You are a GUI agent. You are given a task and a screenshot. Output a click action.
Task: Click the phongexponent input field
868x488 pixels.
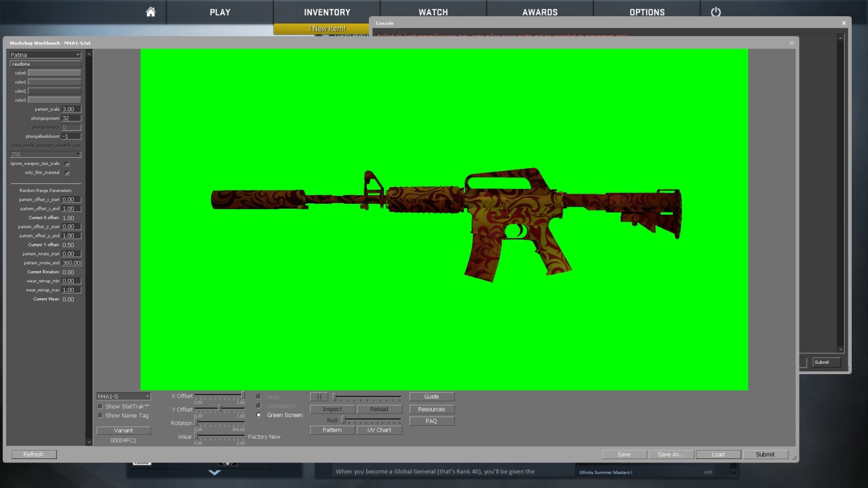tap(71, 118)
